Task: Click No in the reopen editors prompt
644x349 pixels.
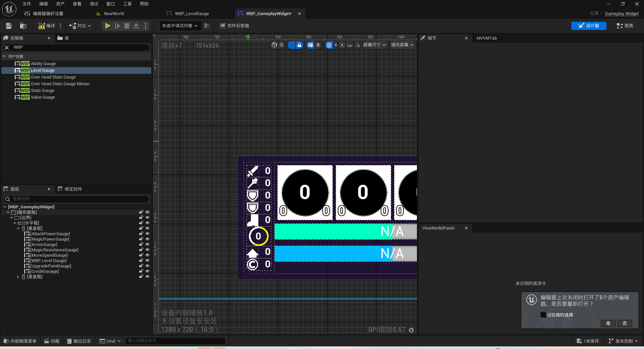Action: [625, 323]
